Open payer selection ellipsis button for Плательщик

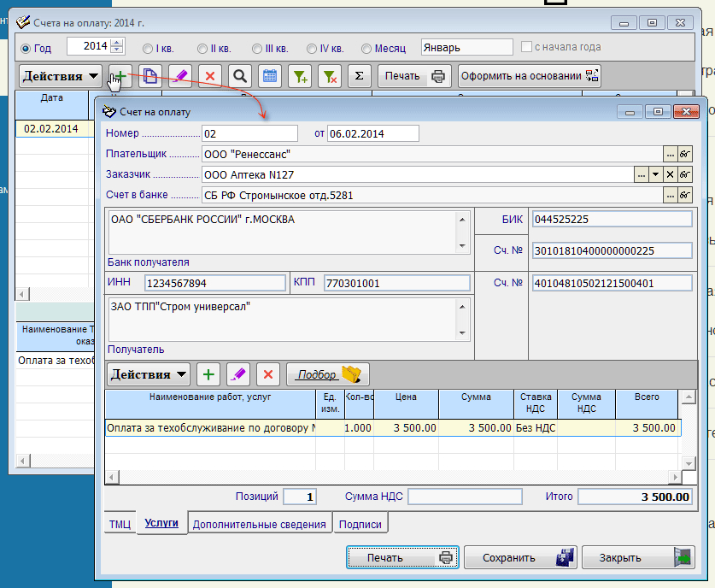pos(670,154)
